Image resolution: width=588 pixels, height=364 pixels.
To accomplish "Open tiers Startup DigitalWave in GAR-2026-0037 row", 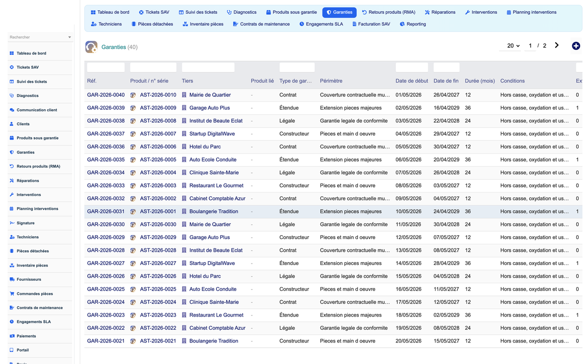I will (x=212, y=134).
